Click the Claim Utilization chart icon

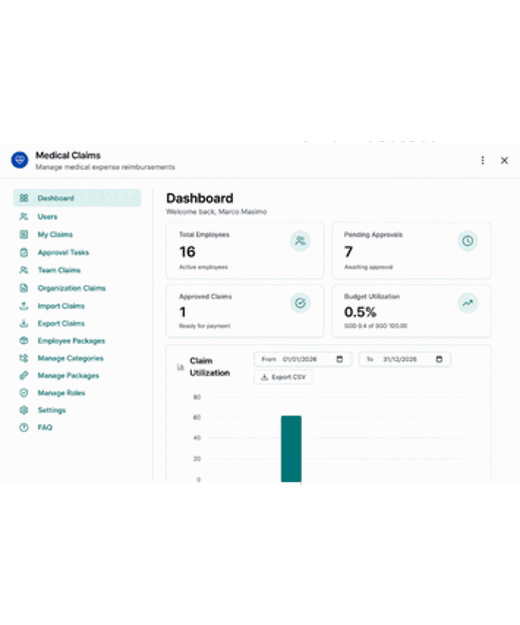(181, 367)
